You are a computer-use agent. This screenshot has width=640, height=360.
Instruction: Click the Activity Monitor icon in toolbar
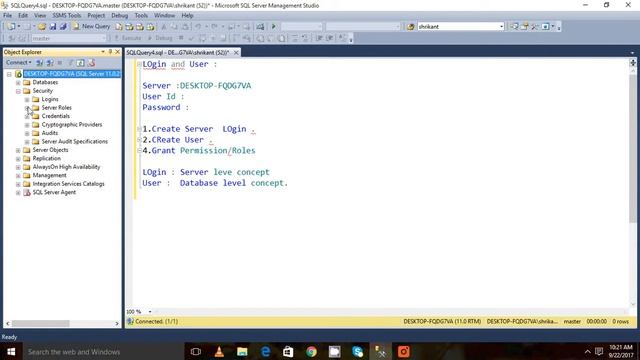tap(260, 27)
